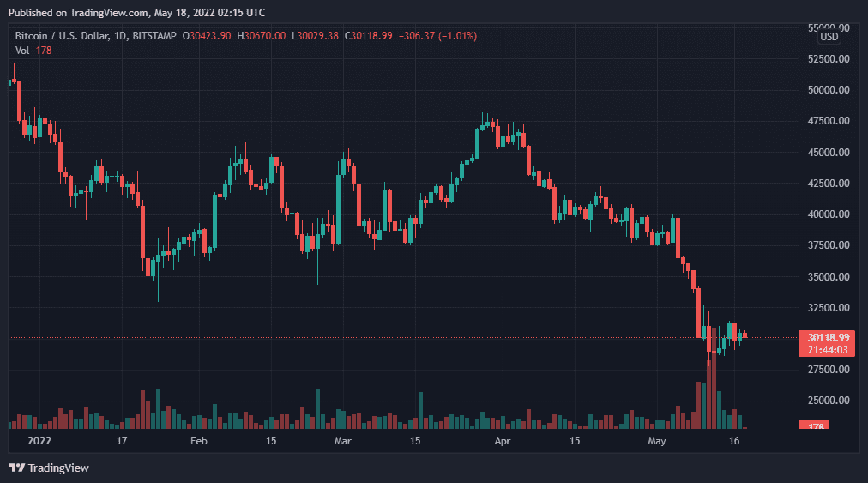Click the red current price tag 30118.99
Viewport: 868px width, 483px height.
click(829, 337)
